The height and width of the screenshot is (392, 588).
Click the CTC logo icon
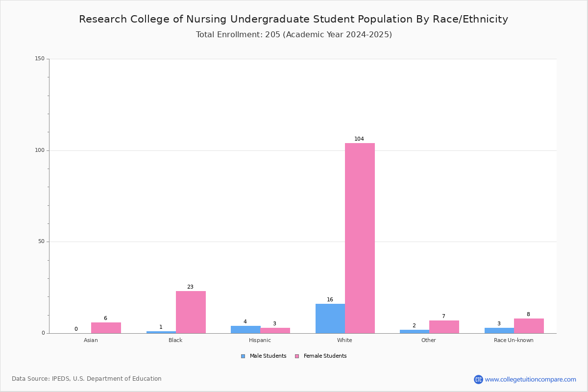click(x=478, y=379)
